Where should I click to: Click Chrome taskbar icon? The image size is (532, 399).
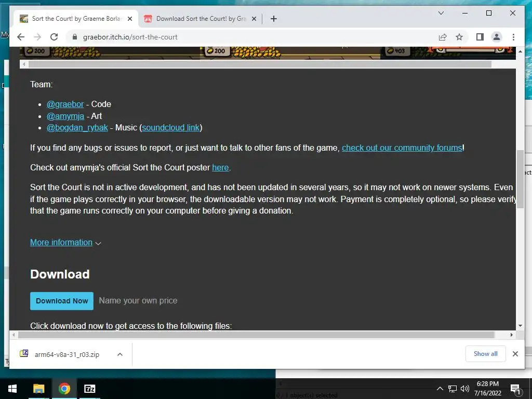[x=64, y=389]
